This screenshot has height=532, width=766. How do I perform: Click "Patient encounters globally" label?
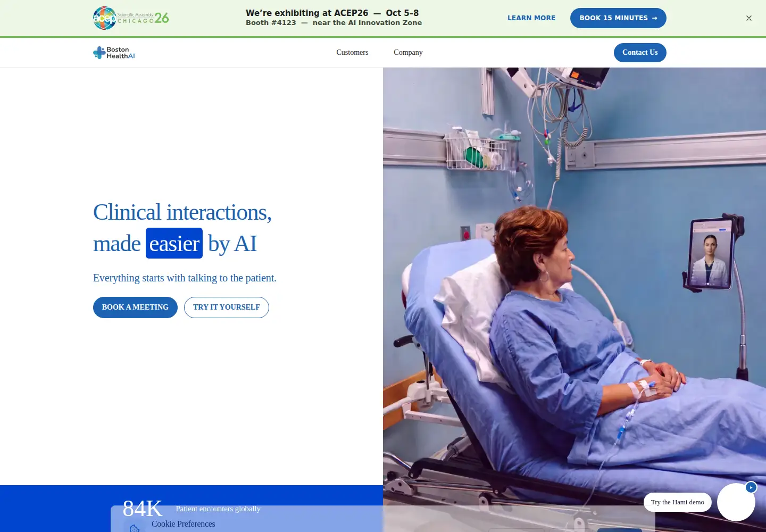tap(218, 509)
